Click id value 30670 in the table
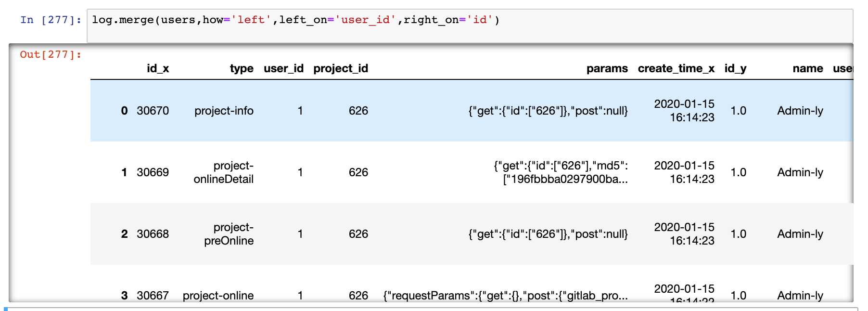Image resolution: width=868 pixels, height=311 pixels. point(153,111)
